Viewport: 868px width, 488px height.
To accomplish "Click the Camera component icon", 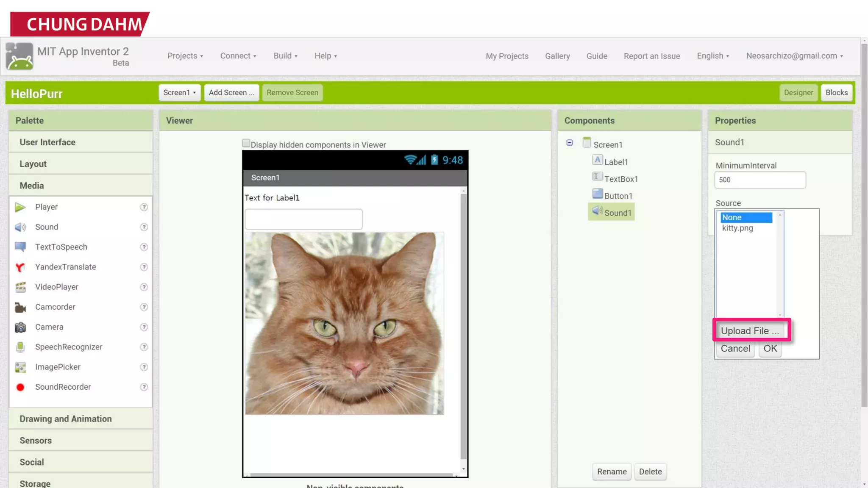I will (x=20, y=327).
